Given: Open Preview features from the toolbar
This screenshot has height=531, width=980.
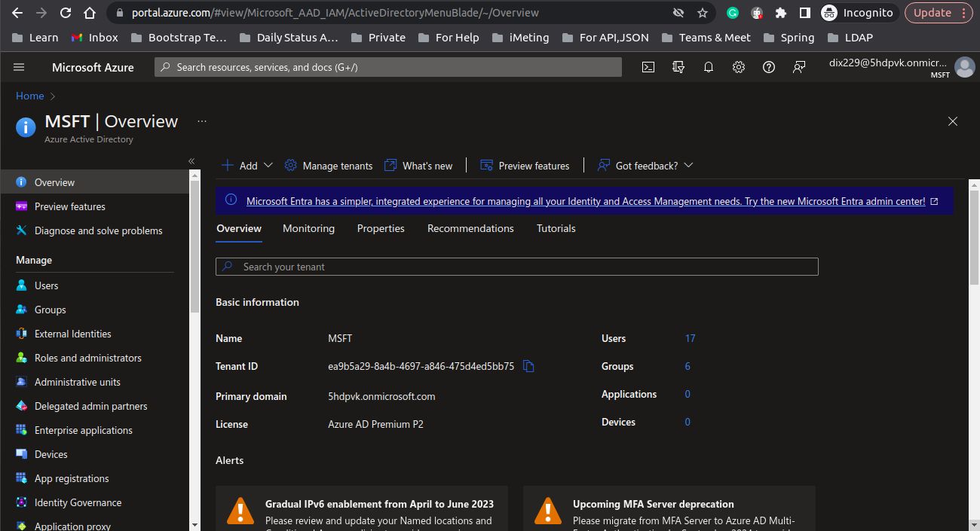Looking at the screenshot, I should pos(525,166).
